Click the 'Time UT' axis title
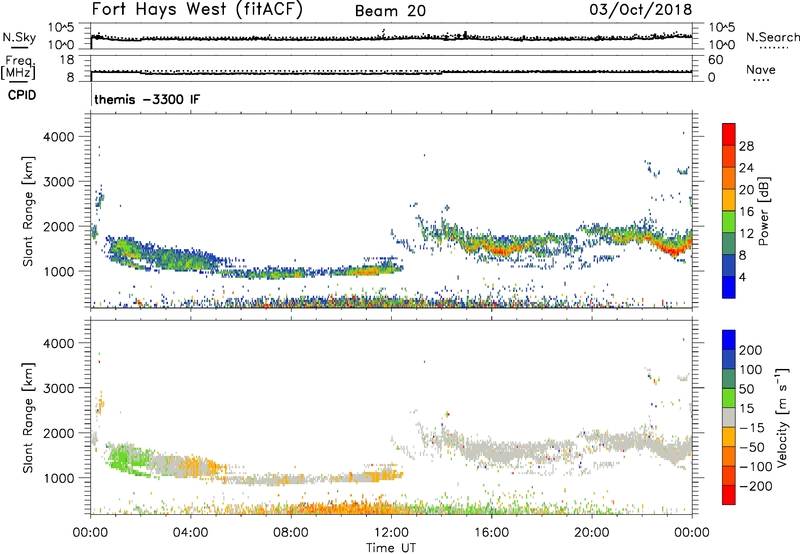 391,548
